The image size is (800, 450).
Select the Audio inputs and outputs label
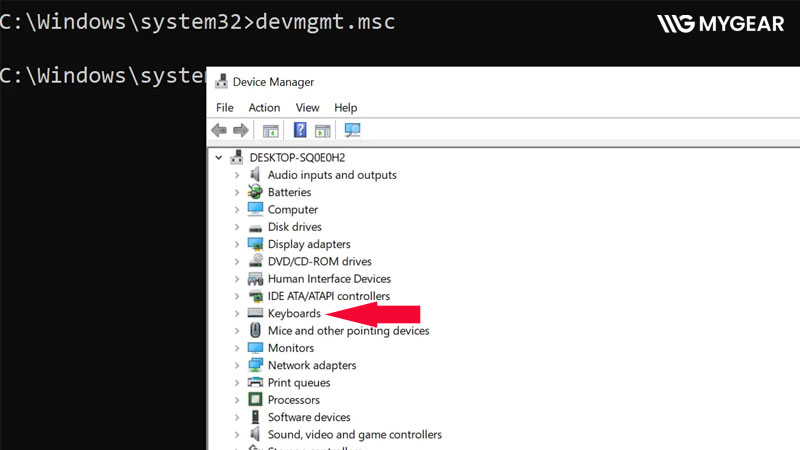click(332, 175)
